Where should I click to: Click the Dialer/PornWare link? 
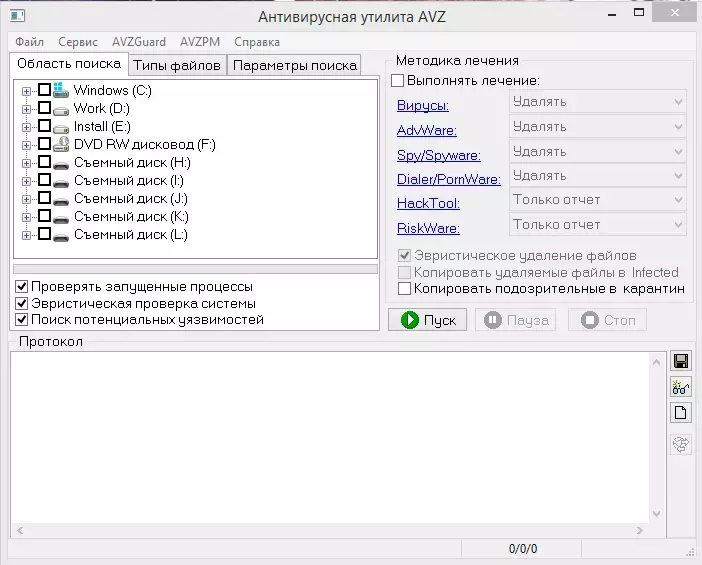pyautogui.click(x=449, y=179)
